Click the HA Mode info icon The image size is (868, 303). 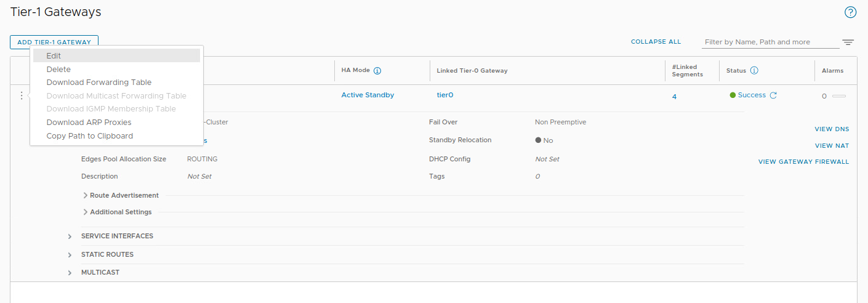[377, 71]
